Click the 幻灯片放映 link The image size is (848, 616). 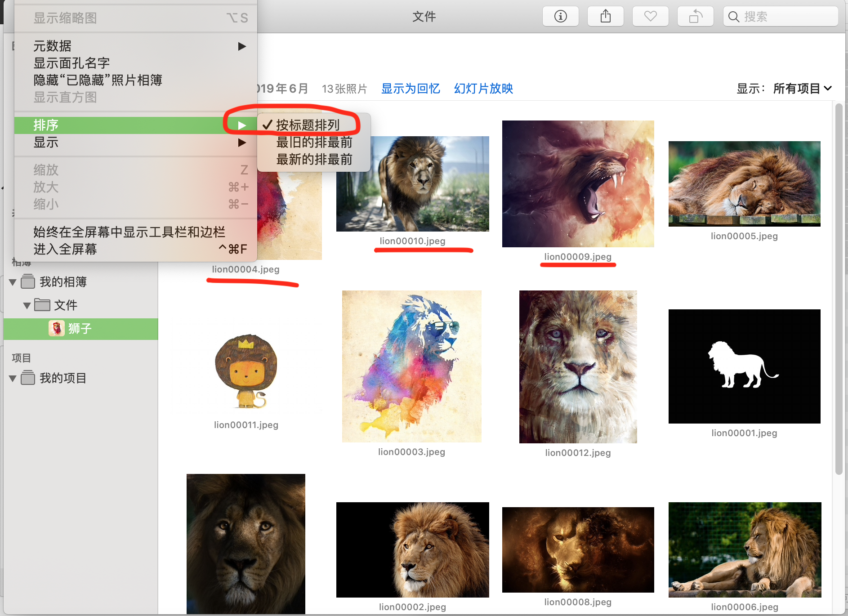click(483, 89)
